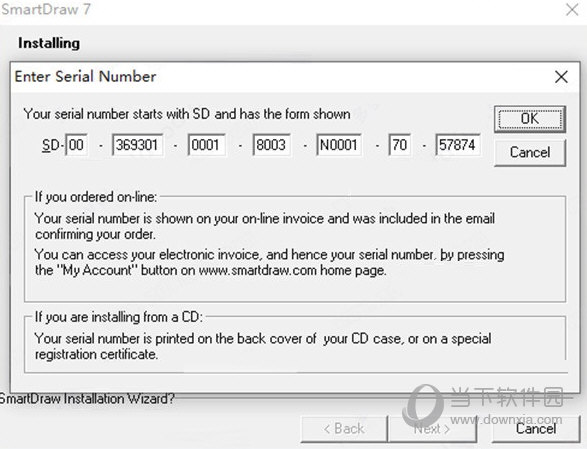587x449 pixels.
Task: Close the SmartDraw 7 installer window
Action: coord(572,10)
